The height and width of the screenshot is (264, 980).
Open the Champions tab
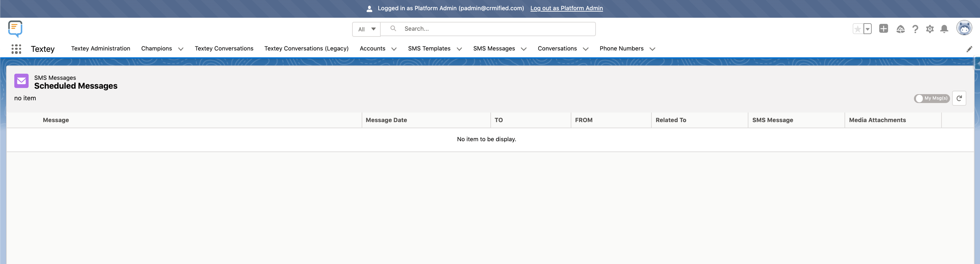click(x=156, y=48)
